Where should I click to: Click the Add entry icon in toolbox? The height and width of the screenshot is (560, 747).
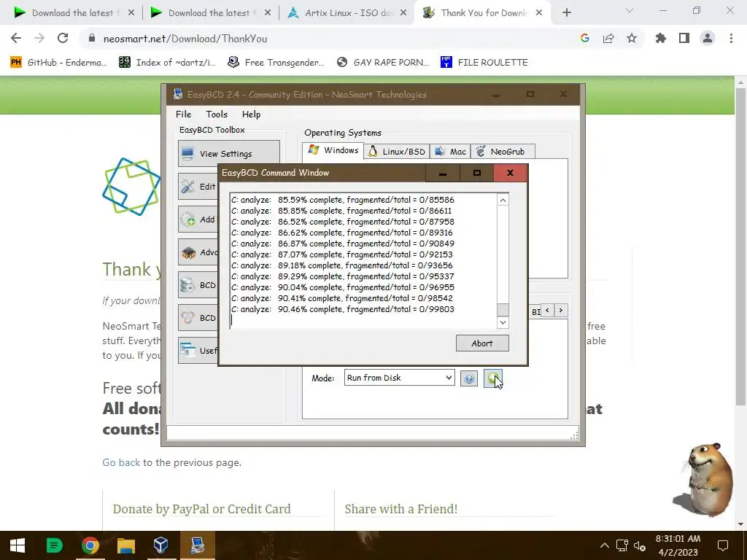click(188, 219)
